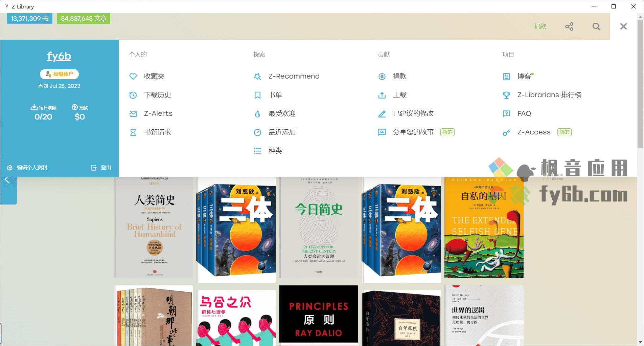Viewport: 644px width, 346px height.
Task: Click the 高级帐户 premium badge
Action: click(x=59, y=74)
